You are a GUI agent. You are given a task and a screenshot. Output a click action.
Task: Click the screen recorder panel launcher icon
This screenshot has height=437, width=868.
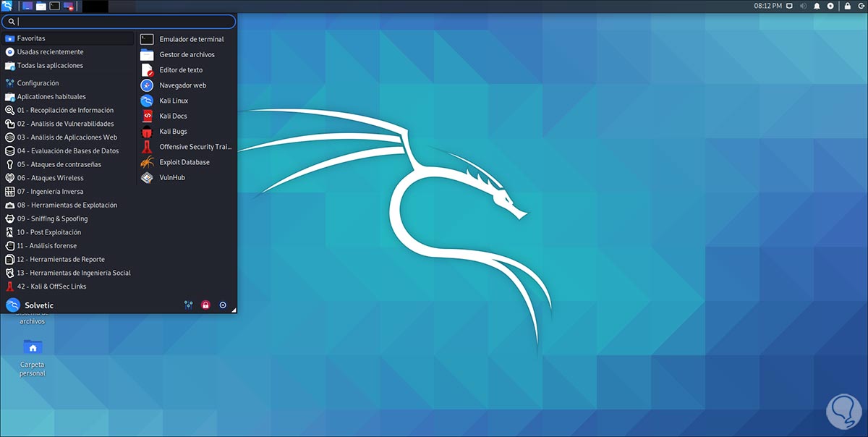point(69,6)
